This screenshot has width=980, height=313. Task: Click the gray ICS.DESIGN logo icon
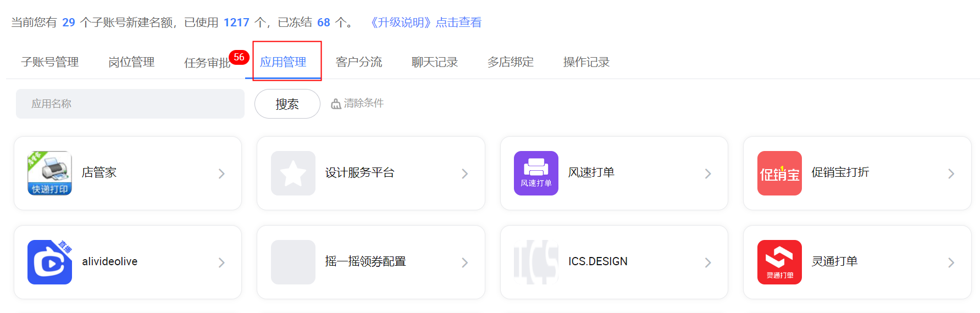click(536, 262)
